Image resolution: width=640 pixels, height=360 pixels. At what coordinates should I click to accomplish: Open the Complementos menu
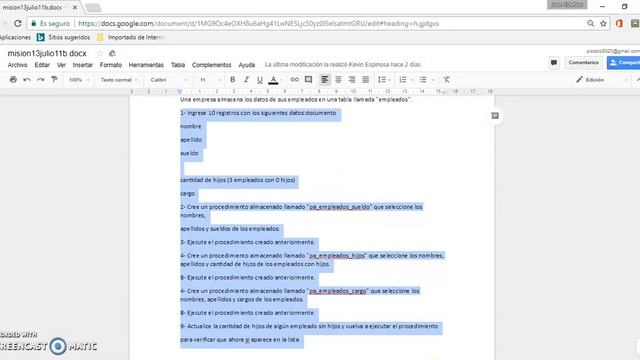tap(211, 65)
